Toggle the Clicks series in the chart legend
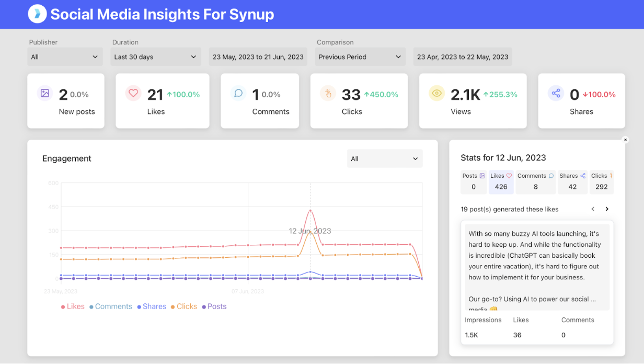The image size is (644, 364). (x=184, y=306)
